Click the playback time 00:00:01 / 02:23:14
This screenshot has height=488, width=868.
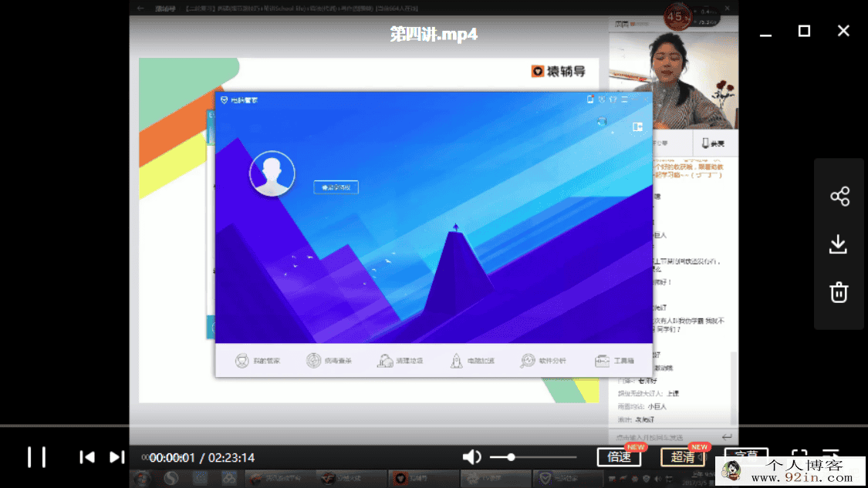pos(201,458)
